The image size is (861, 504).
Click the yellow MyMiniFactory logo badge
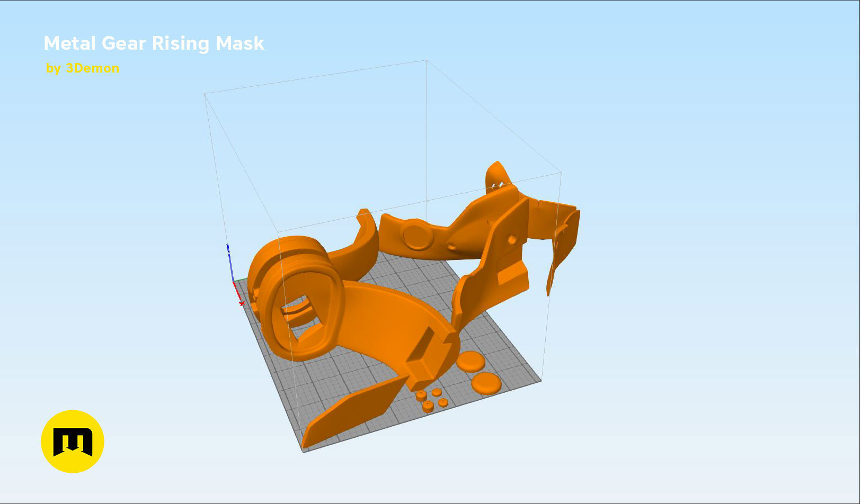point(73,442)
